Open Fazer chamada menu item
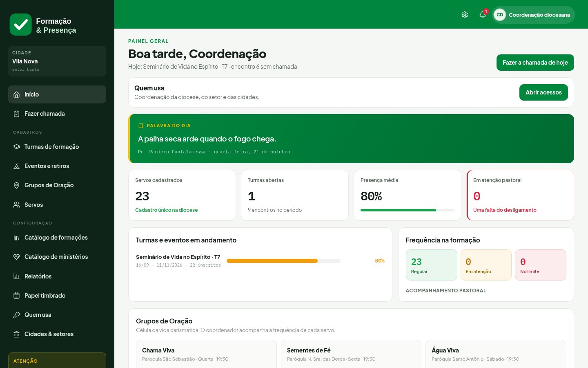 click(x=57, y=114)
